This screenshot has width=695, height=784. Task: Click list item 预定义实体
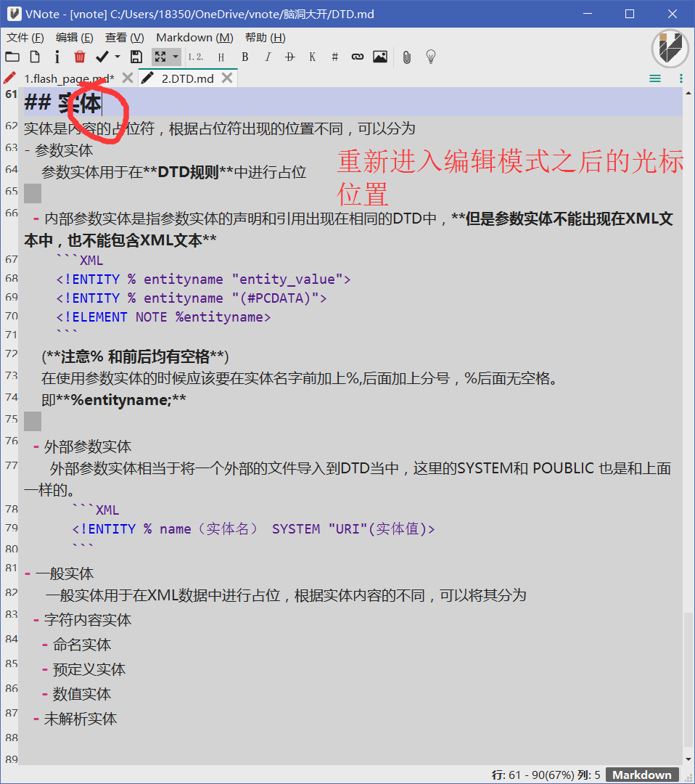[89, 669]
